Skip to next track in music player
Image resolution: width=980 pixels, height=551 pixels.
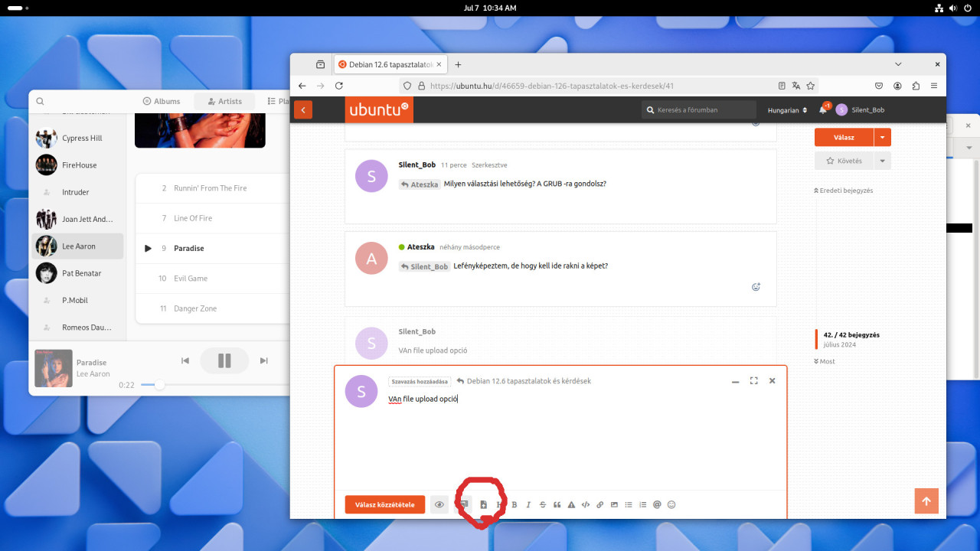point(264,360)
